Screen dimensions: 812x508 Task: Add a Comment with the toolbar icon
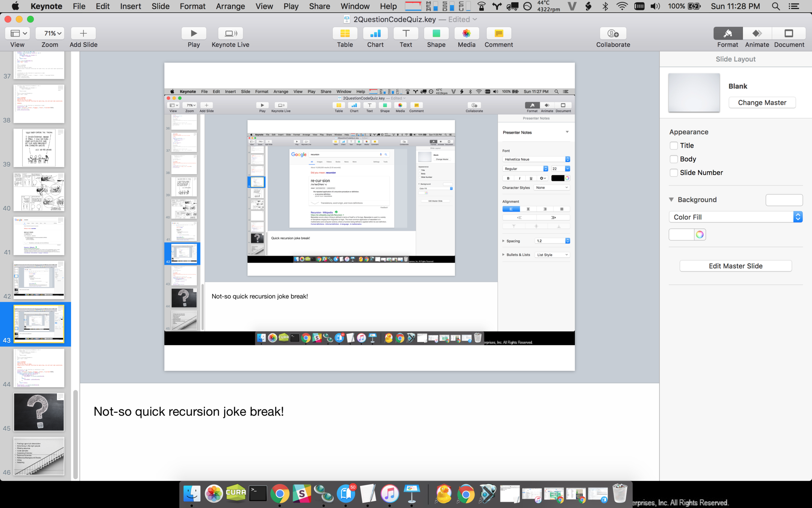click(x=498, y=33)
